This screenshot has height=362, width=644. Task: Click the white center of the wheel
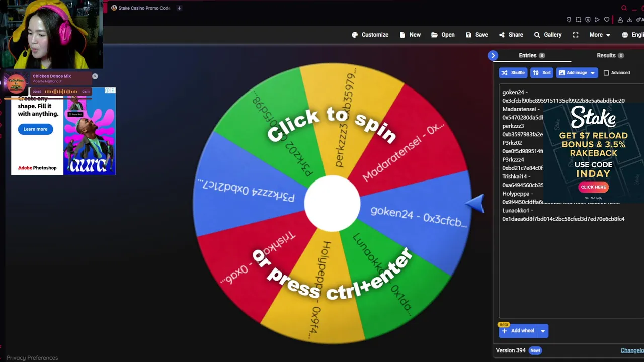point(332,204)
